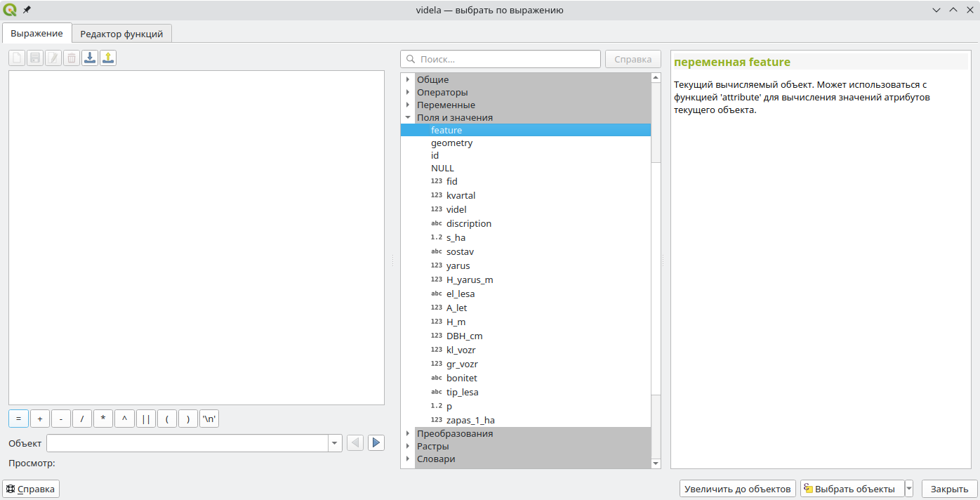Click the save expression icon
The image size is (980, 500).
35,58
